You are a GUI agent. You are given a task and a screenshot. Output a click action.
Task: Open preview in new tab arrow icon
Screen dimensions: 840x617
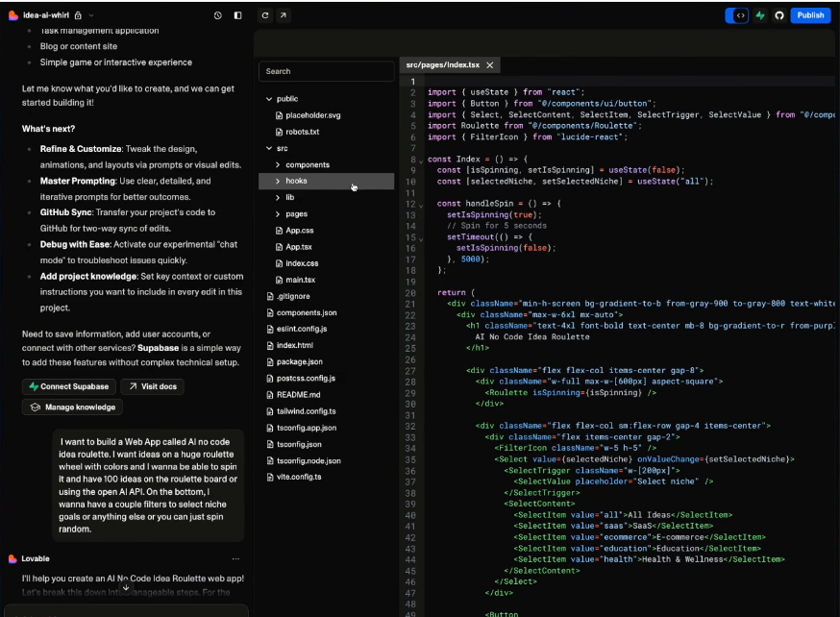(x=284, y=15)
